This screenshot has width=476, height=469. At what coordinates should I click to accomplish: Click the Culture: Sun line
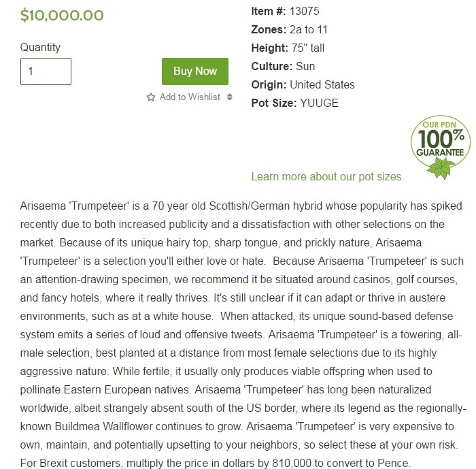point(283,67)
